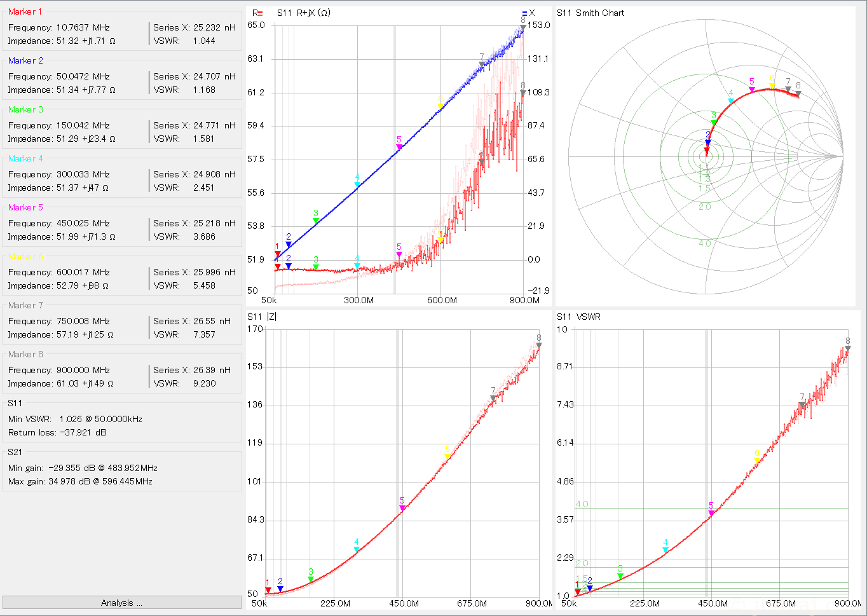The width and height of the screenshot is (867, 616).
Task: Select cyan marker 4 on VSWR chart
Action: (x=666, y=550)
